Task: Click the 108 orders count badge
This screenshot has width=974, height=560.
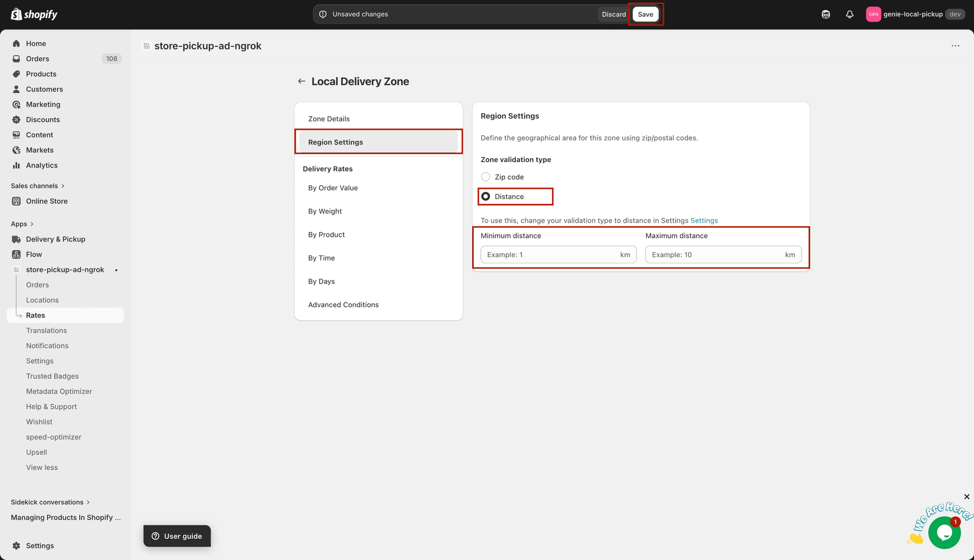Action: coord(112,59)
